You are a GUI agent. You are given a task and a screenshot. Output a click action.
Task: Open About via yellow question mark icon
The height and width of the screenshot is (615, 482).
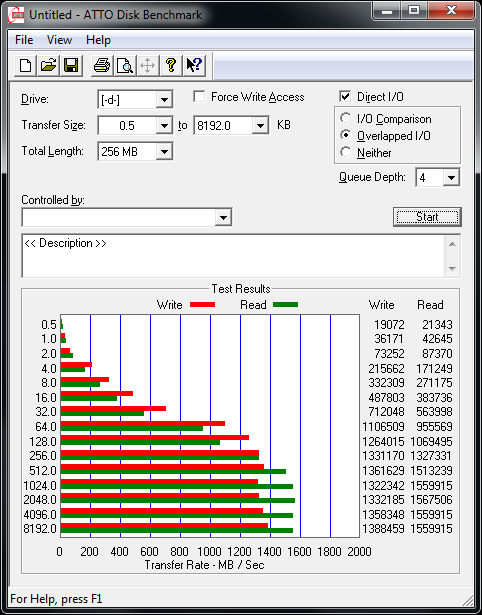171,65
